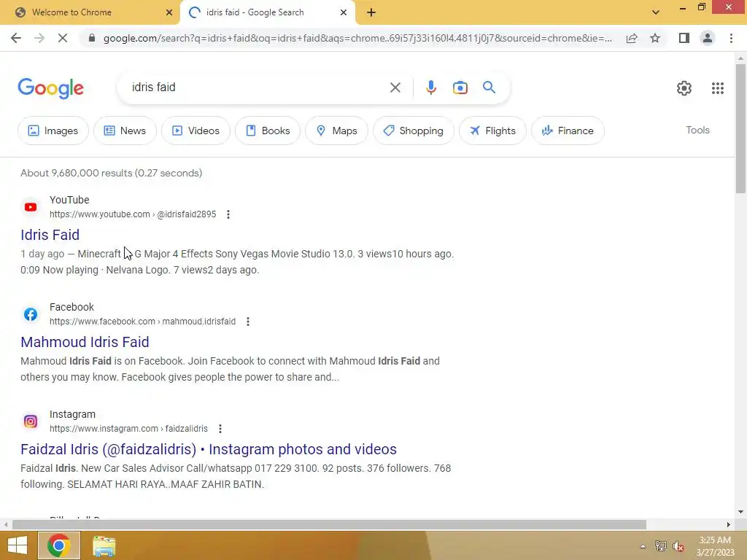Share this page using the share icon

pyautogui.click(x=632, y=38)
